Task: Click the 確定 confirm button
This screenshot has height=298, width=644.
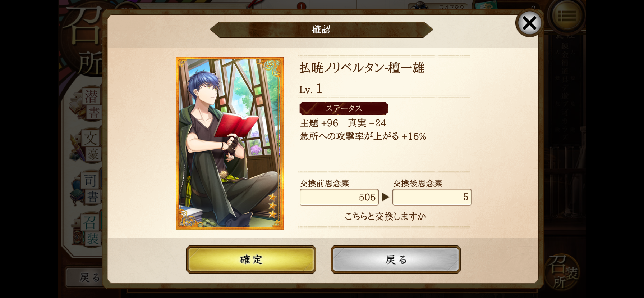Action: point(251,259)
